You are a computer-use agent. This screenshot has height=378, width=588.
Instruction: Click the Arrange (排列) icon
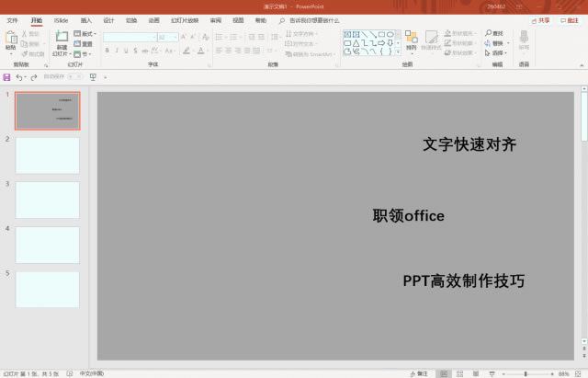(x=412, y=37)
